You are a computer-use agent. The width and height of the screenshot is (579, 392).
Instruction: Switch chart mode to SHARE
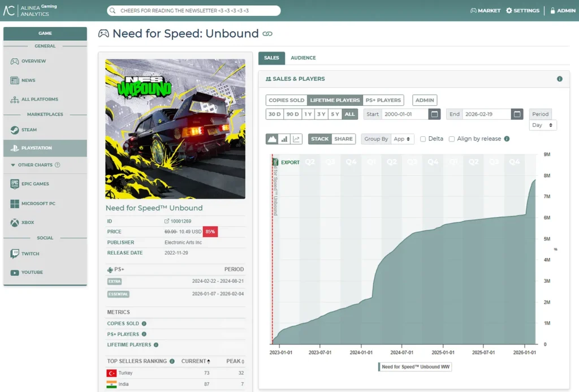pos(343,139)
